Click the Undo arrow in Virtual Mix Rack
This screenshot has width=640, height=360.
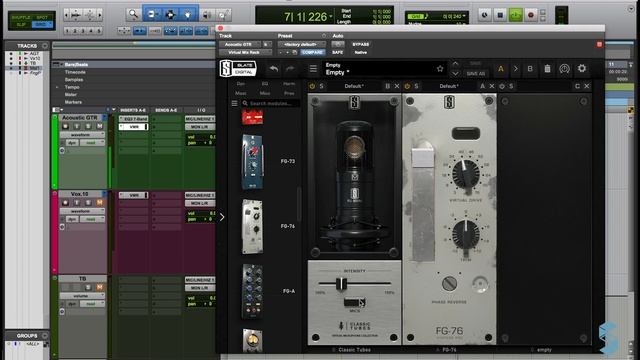[273, 69]
